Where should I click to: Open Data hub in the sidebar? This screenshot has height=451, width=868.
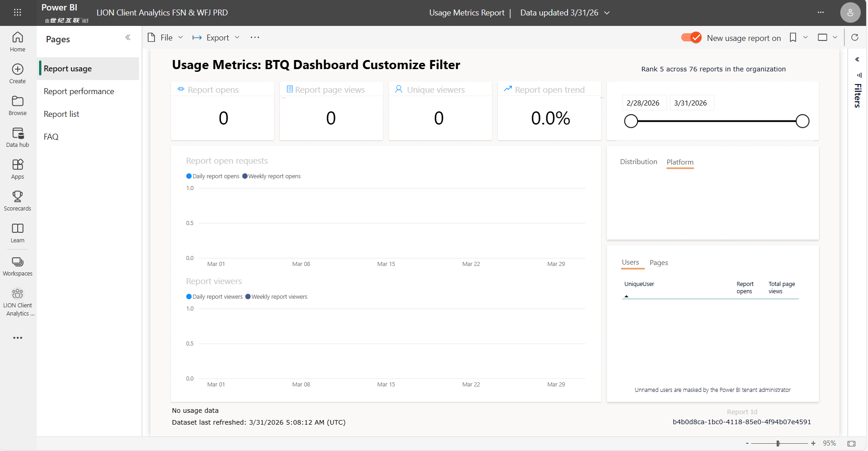[x=18, y=137]
